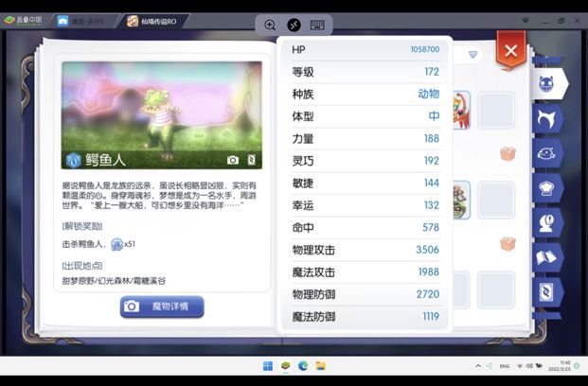588x386 pixels.
Task: Click the upper orange gift box icon
Action: tap(508, 153)
